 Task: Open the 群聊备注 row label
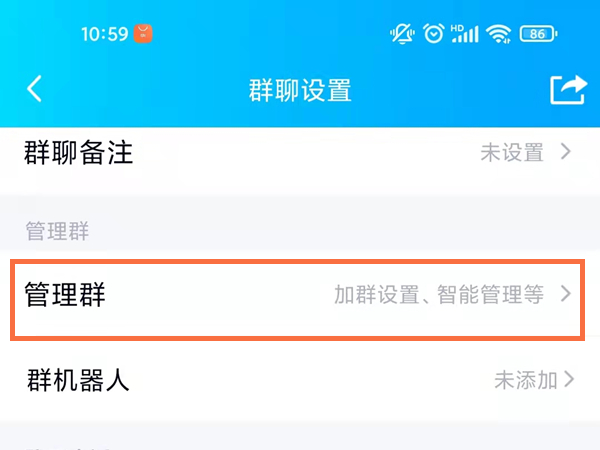78,153
